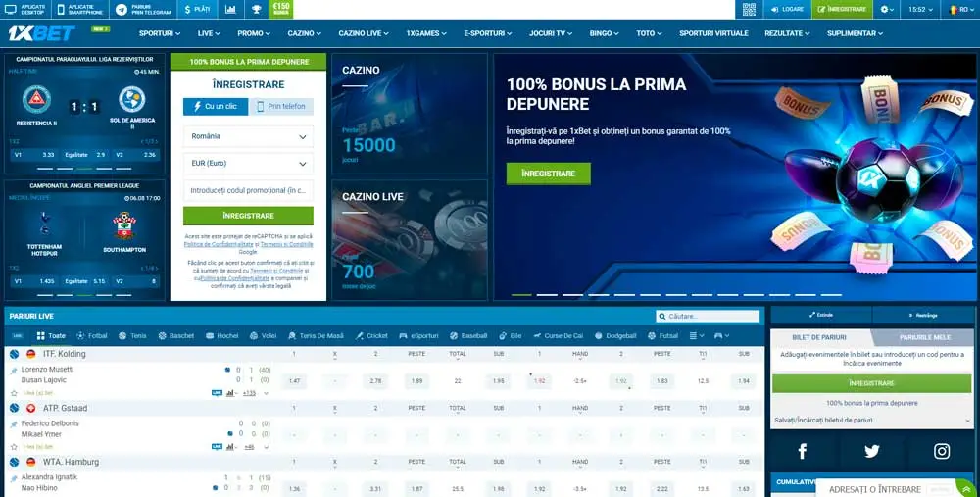Filter live bets by Baseball
This screenshot has height=497, width=980.
pos(468,335)
